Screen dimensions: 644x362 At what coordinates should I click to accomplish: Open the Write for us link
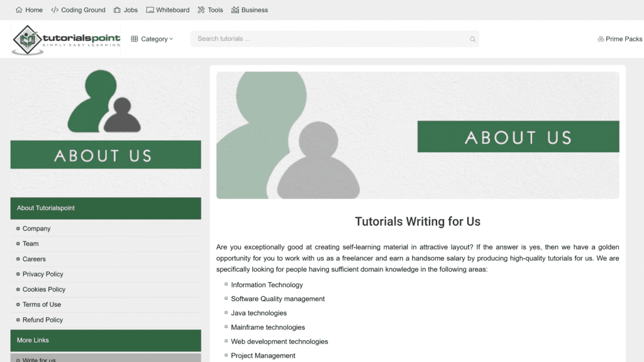pos(39,359)
